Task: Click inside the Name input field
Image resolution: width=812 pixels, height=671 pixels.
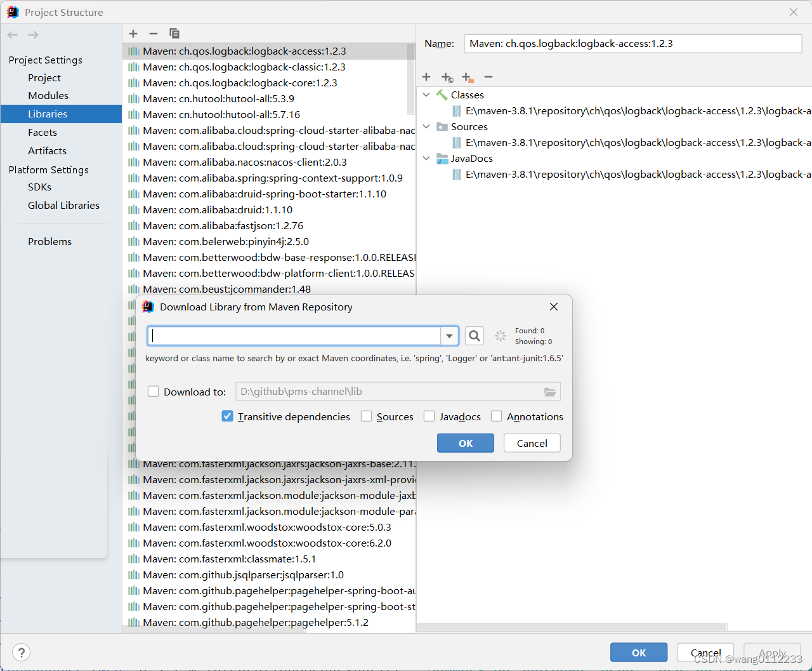Action: click(x=632, y=43)
